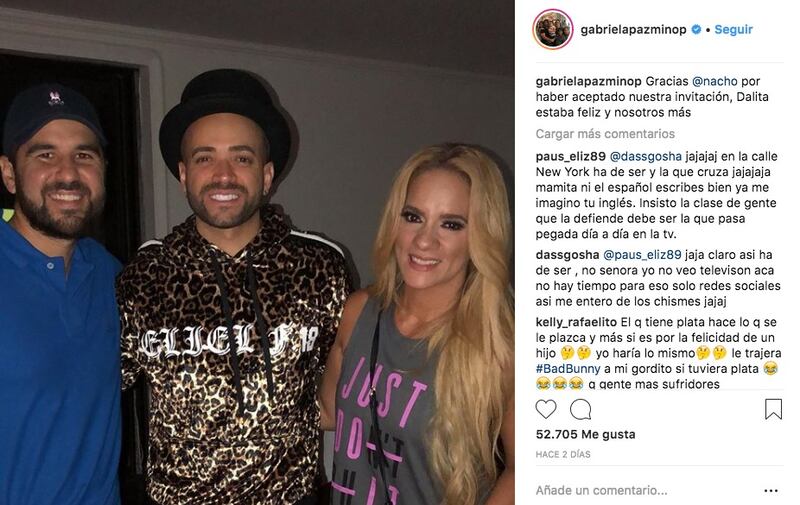The image size is (800, 505).
Task: Follow the account with Seguir
Action: coord(733,30)
